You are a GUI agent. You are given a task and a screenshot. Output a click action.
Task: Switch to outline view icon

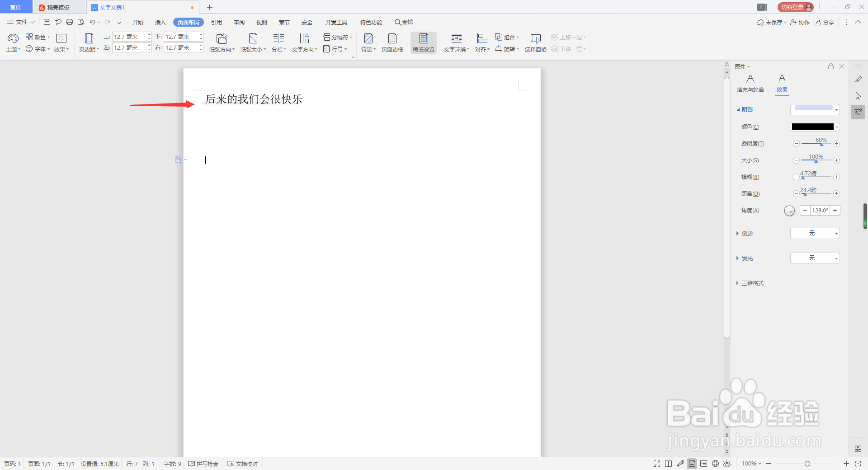pos(704,464)
